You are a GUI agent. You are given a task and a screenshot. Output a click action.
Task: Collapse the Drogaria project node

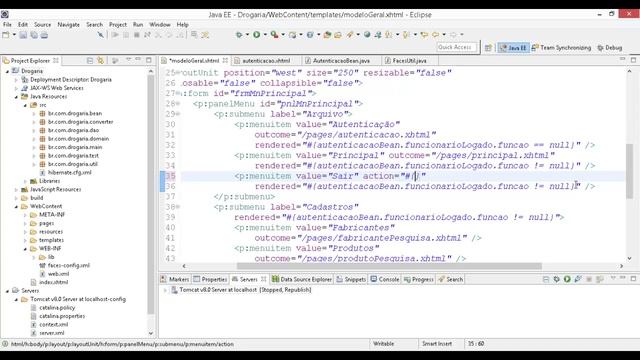[x=7, y=71]
